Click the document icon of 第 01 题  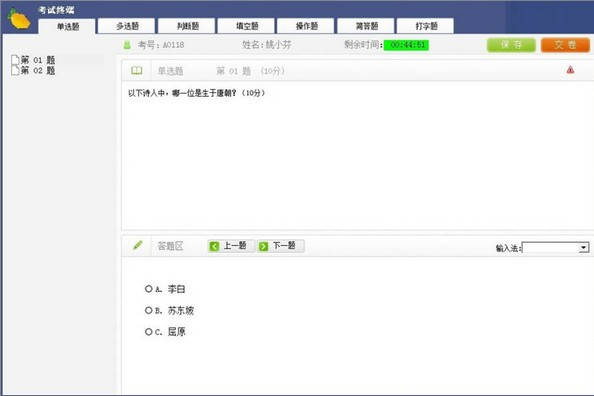click(x=15, y=60)
